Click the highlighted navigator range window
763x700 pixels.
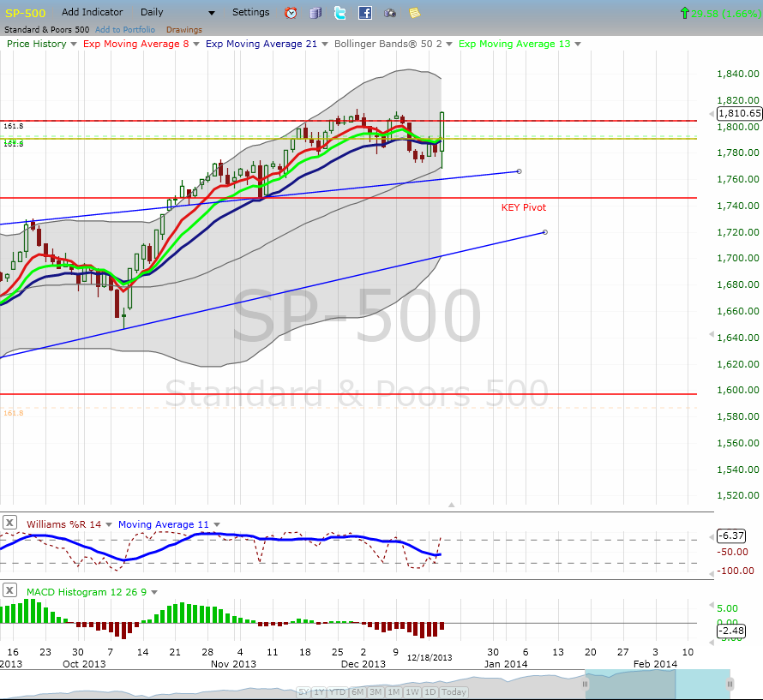[658, 685]
